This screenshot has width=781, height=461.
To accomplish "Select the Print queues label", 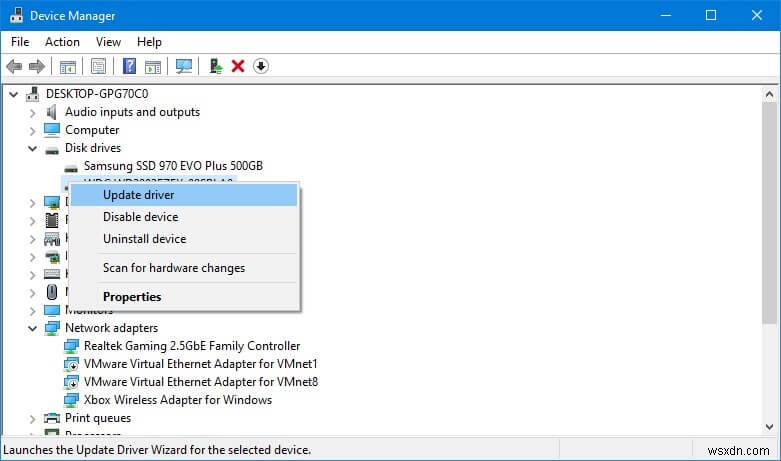I will pyautogui.click(x=98, y=418).
